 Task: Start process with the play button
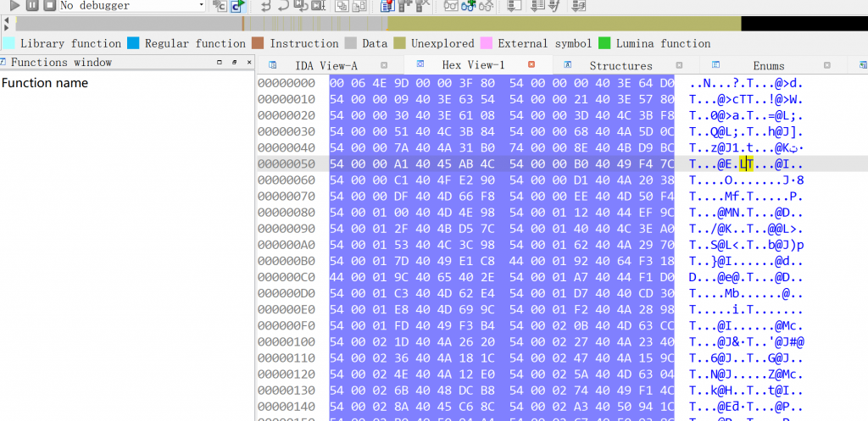point(14,5)
